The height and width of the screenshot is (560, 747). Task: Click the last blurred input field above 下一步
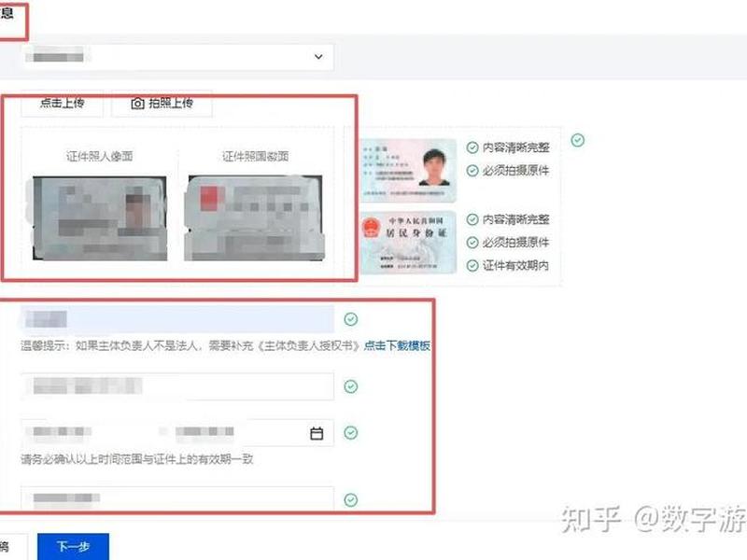pyautogui.click(x=177, y=499)
